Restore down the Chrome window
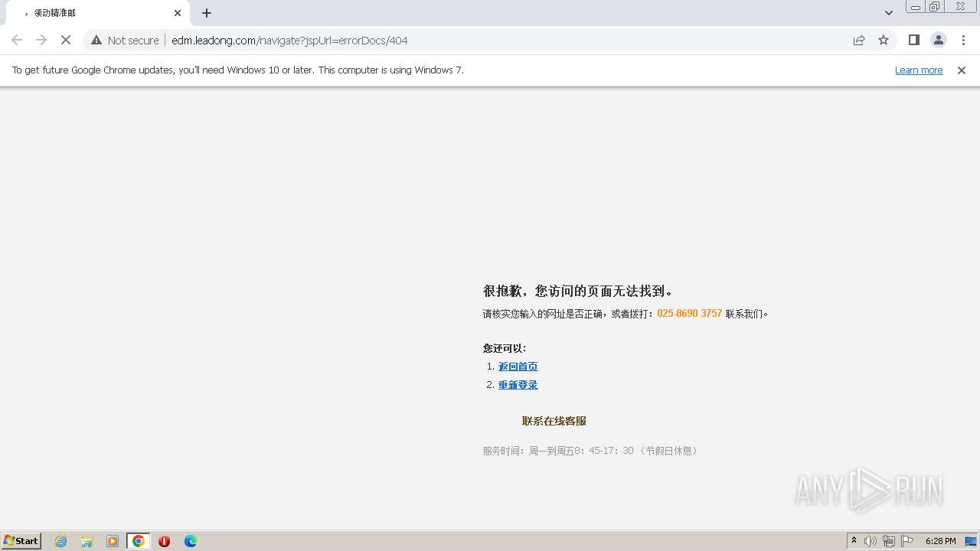This screenshot has width=980, height=551. click(935, 7)
